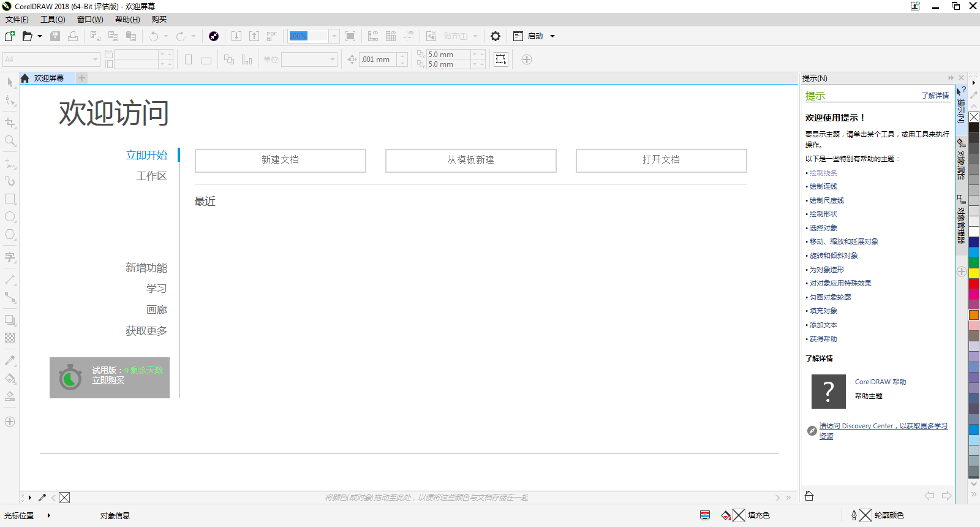Open the 购买 menu

[x=159, y=20]
